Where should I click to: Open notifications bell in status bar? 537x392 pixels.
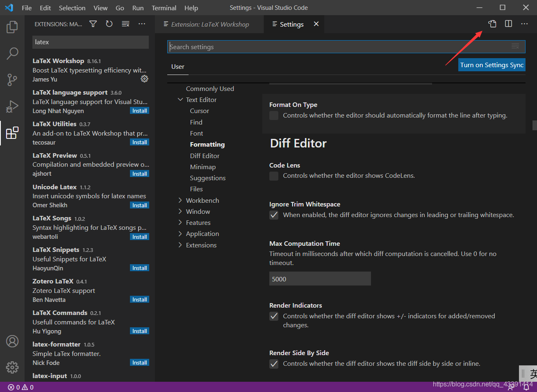(x=526, y=387)
